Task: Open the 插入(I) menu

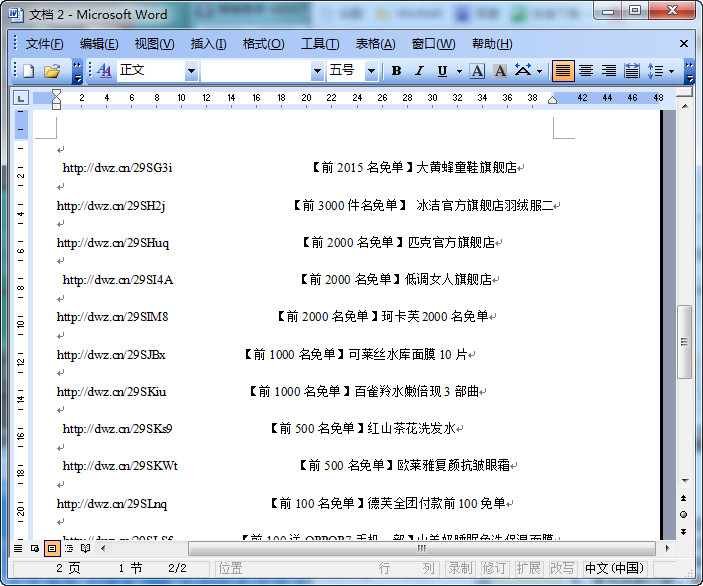Action: (208, 44)
